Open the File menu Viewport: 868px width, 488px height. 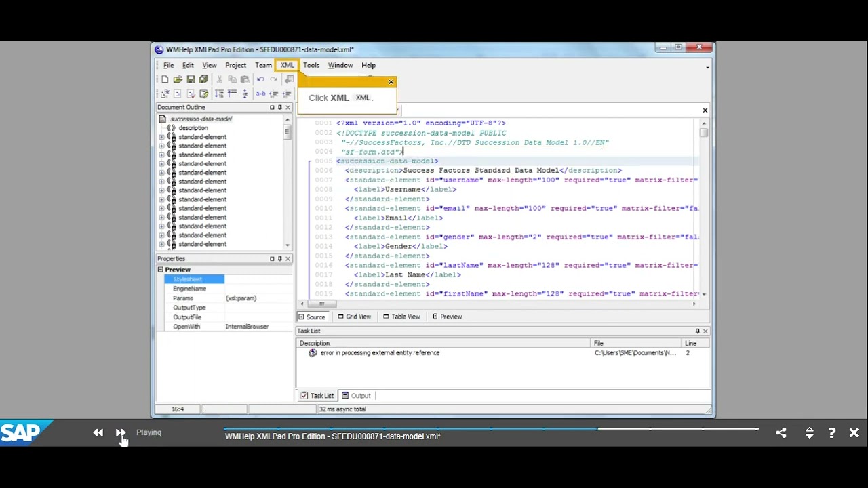pyautogui.click(x=168, y=65)
